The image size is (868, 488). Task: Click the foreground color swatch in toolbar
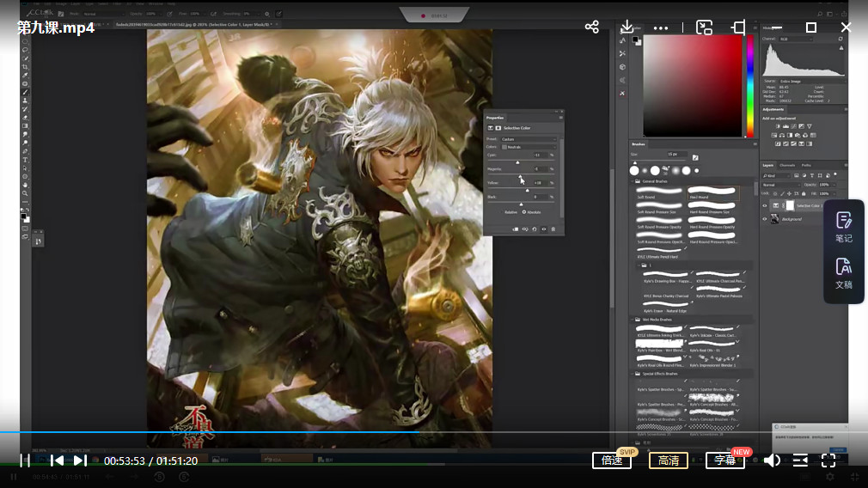pos(24,216)
